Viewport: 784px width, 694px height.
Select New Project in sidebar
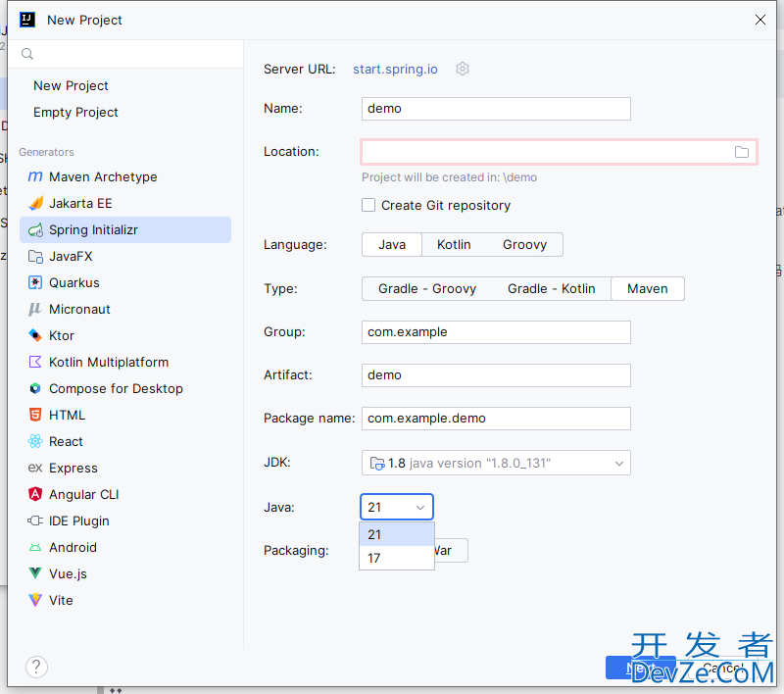[71, 85]
